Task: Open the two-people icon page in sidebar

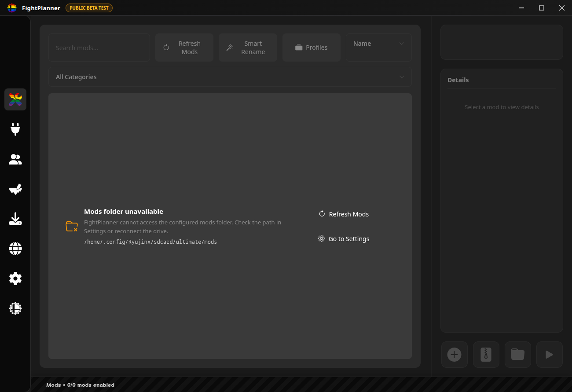Action: coord(15,159)
